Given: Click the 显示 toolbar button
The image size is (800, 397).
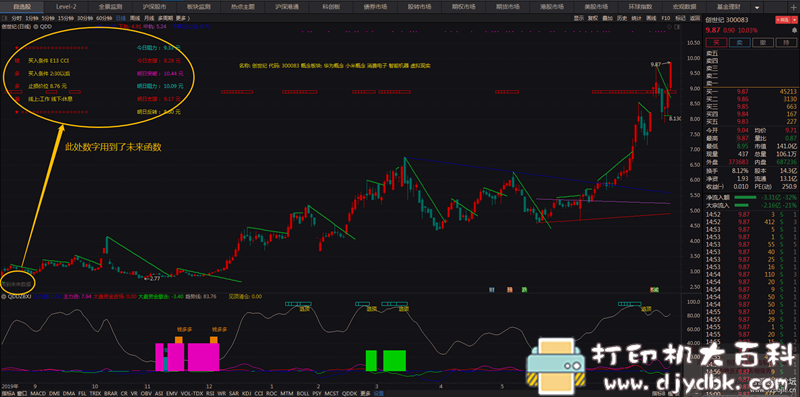Looking at the screenshot, I should (x=579, y=18).
